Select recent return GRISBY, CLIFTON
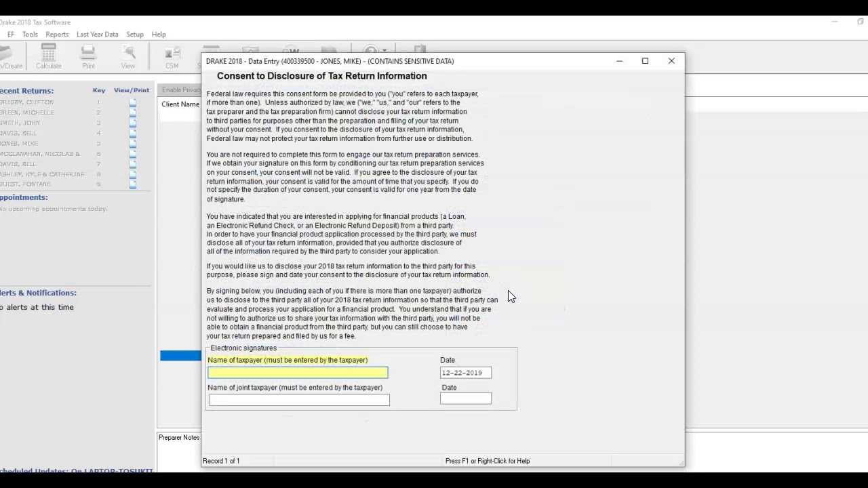868x488 pixels. 26,102
